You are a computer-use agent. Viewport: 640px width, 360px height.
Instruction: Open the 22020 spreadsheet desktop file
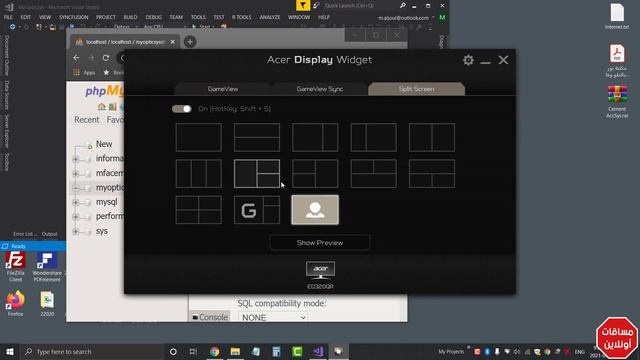point(47,303)
